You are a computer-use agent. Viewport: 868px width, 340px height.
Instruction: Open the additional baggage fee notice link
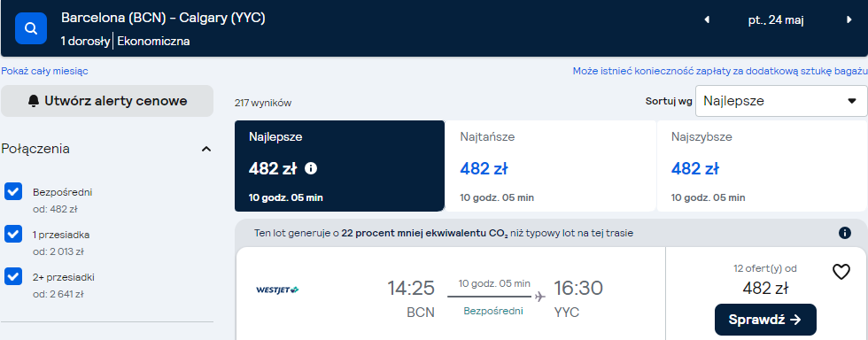point(719,71)
